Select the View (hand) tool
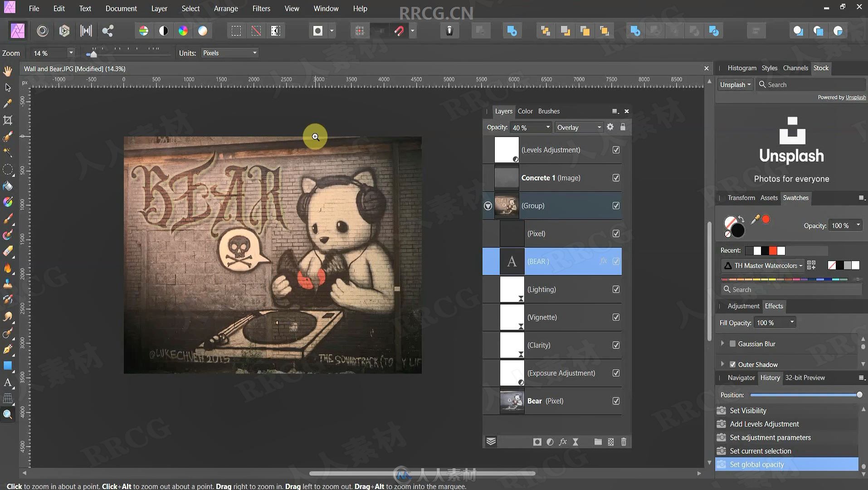The image size is (868, 490). [8, 71]
